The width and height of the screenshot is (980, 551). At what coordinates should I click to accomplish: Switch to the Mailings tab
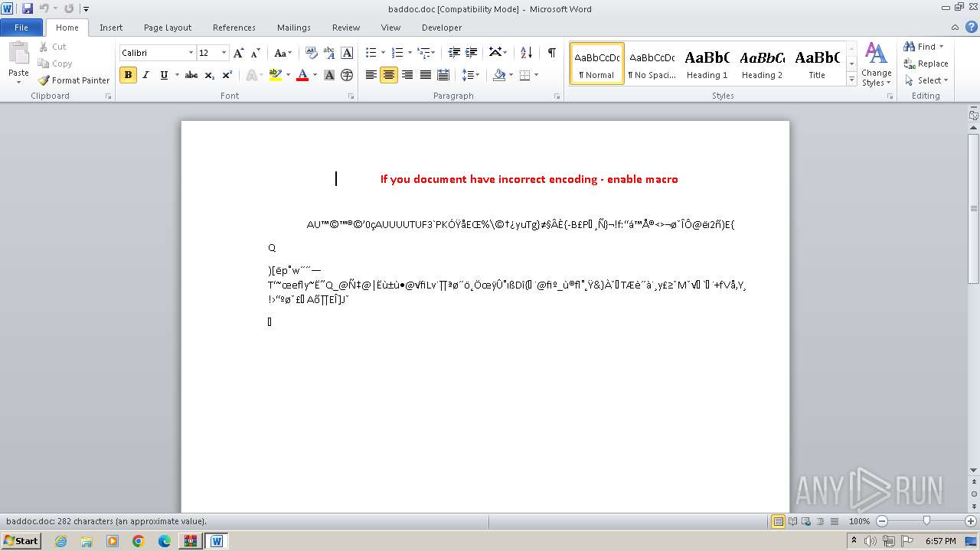point(294,28)
